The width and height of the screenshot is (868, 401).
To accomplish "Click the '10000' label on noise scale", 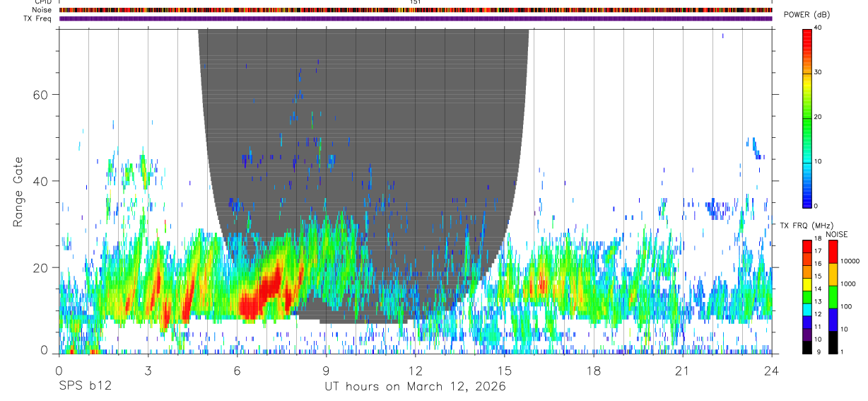I will click(x=850, y=261).
